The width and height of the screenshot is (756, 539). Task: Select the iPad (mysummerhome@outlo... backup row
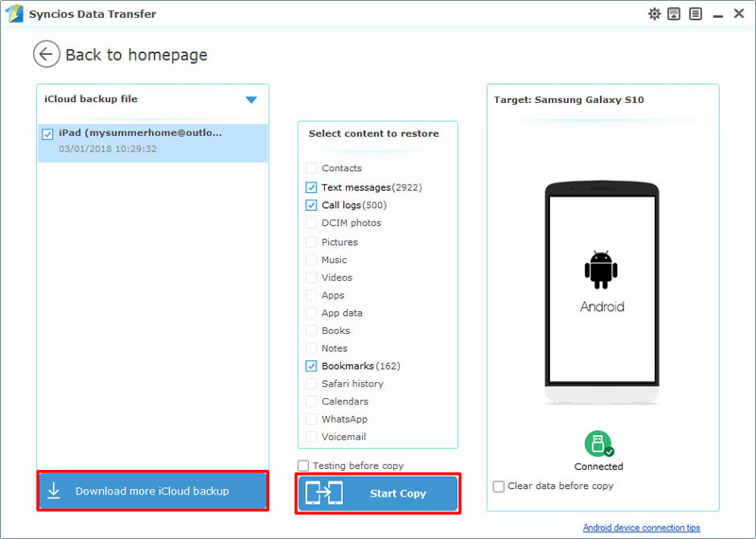pyautogui.click(x=152, y=143)
